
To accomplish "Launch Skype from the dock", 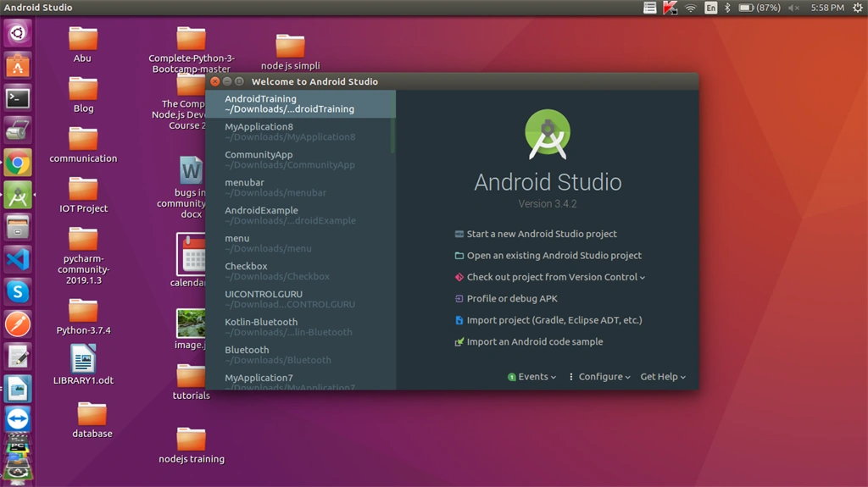I will point(18,291).
